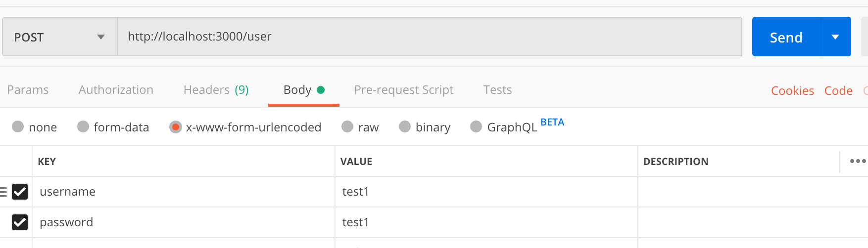Open the Cookies link
Viewport: 868px width, 248px height.
(792, 91)
